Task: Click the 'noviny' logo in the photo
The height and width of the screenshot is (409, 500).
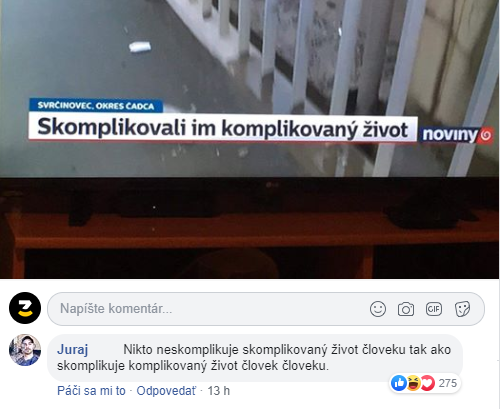Action: pos(456,135)
